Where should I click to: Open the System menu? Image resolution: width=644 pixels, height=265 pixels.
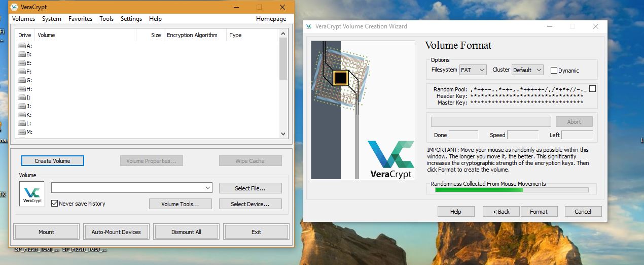[x=52, y=19]
